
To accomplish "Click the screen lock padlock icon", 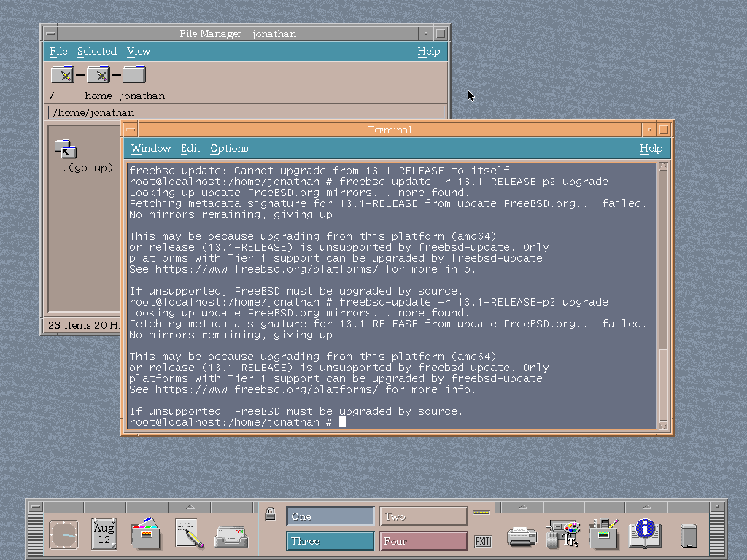I will (270, 514).
